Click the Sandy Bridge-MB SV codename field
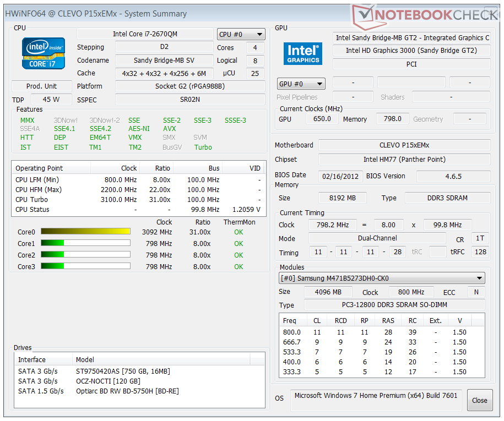 coord(164,60)
